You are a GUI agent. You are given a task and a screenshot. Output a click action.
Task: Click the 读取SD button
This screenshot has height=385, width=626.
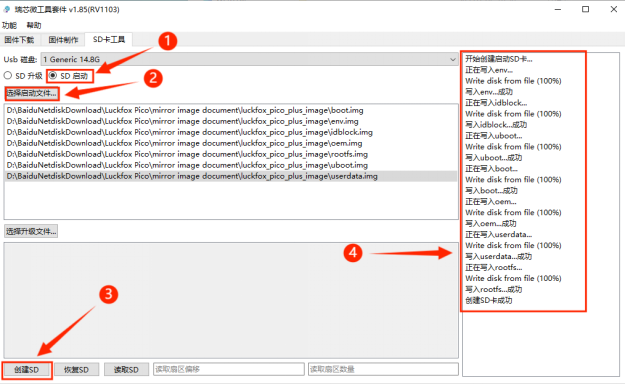point(126,370)
